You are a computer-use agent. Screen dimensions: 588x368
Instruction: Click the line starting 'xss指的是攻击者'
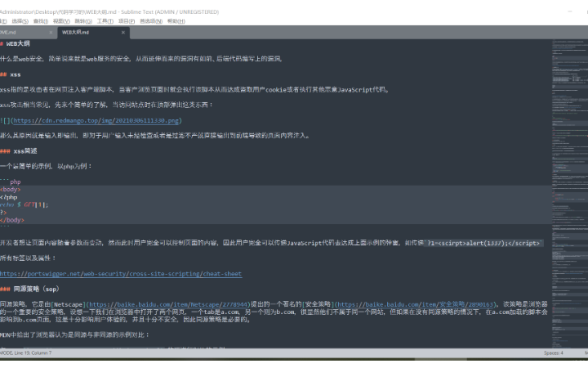click(x=195, y=90)
